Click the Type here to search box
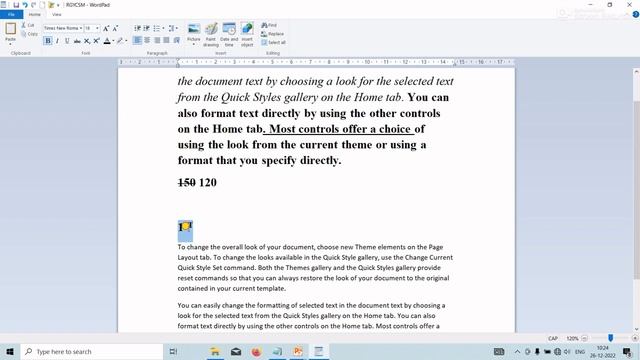The image size is (640, 360). click(92, 351)
